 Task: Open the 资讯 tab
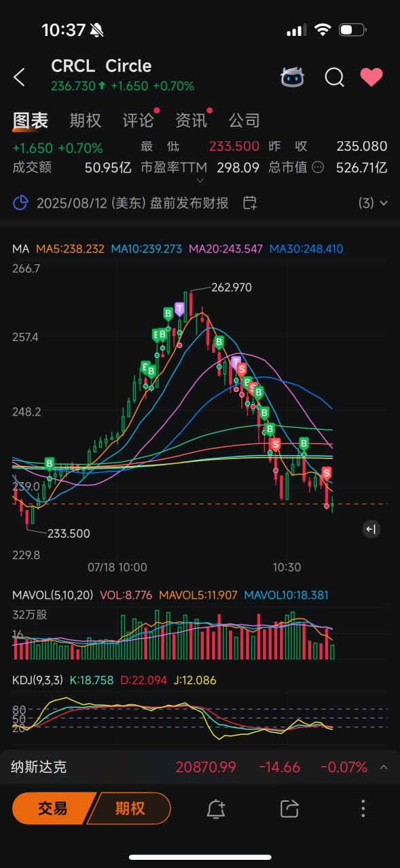coord(192,121)
